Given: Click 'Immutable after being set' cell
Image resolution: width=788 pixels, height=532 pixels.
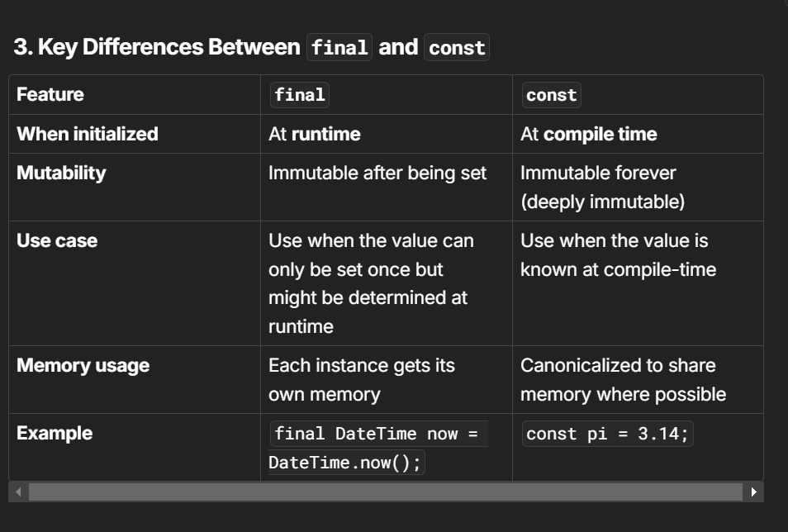Looking at the screenshot, I should pyautogui.click(x=377, y=173).
